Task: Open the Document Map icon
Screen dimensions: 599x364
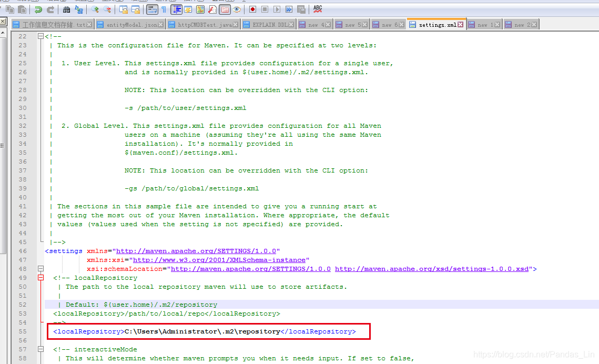Action: [x=200, y=9]
